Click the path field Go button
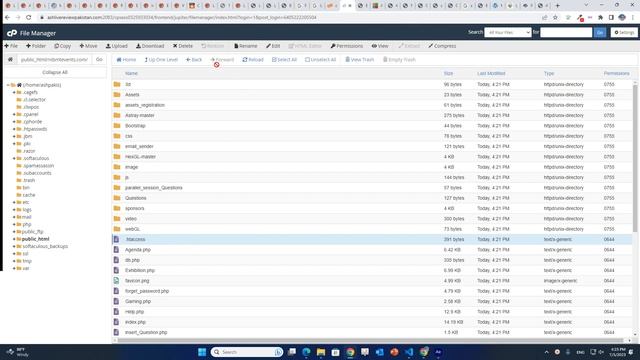 (x=99, y=60)
